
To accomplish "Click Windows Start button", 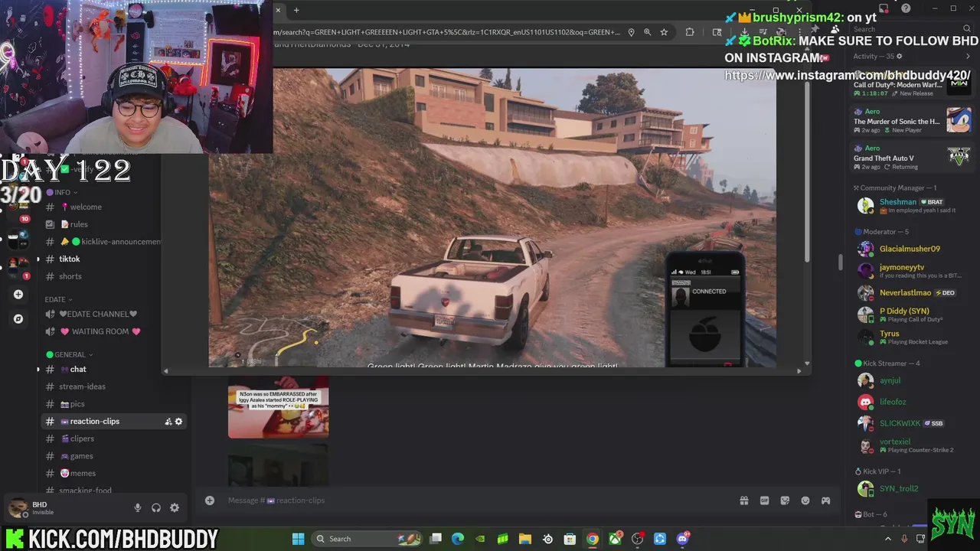I will click(x=298, y=539).
